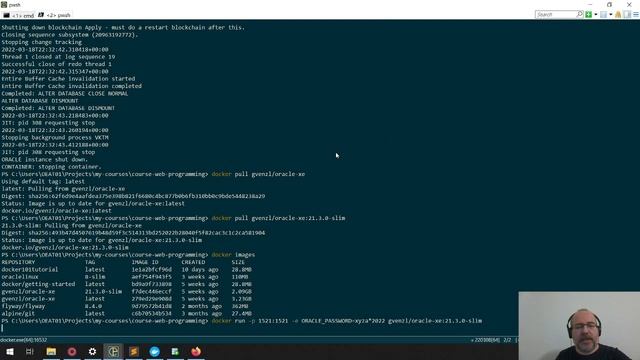Click the REPOSITORY column header

point(18,262)
